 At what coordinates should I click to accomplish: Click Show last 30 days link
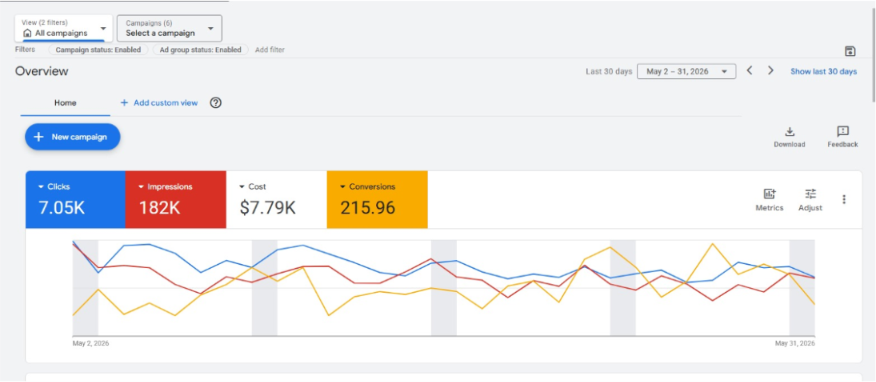[x=823, y=71]
